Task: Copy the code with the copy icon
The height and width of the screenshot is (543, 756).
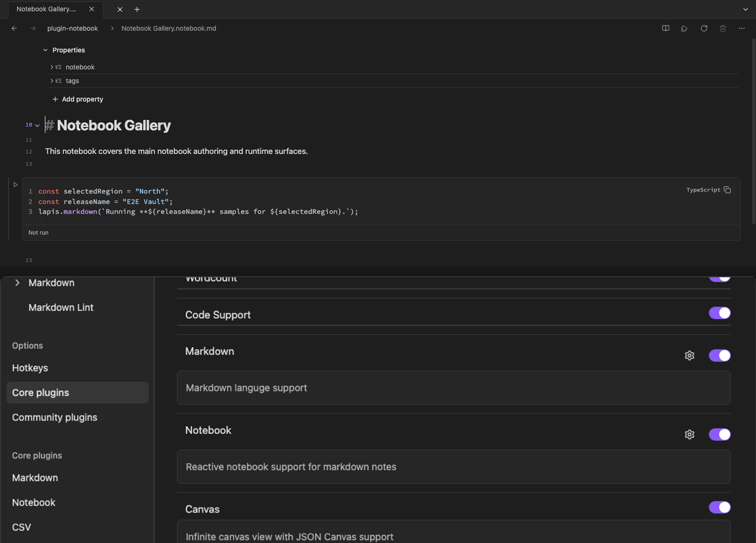Action: click(x=727, y=190)
